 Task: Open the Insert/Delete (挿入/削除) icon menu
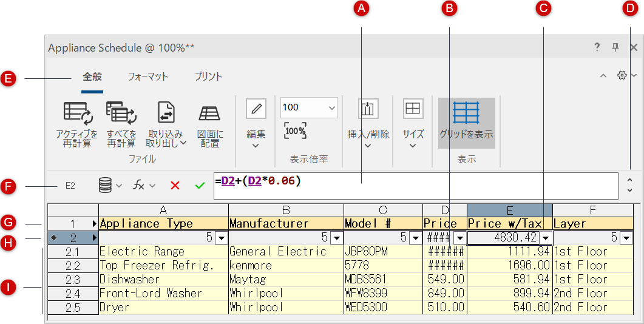(368, 109)
